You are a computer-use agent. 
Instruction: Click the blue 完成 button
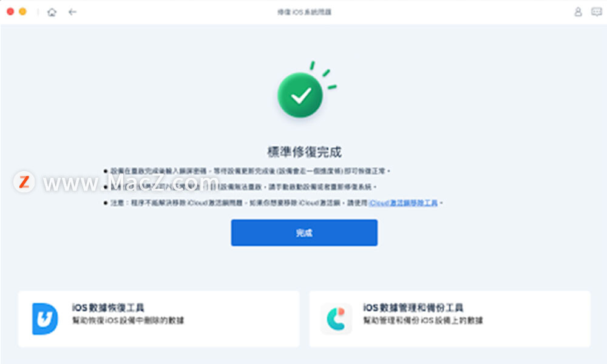click(304, 232)
